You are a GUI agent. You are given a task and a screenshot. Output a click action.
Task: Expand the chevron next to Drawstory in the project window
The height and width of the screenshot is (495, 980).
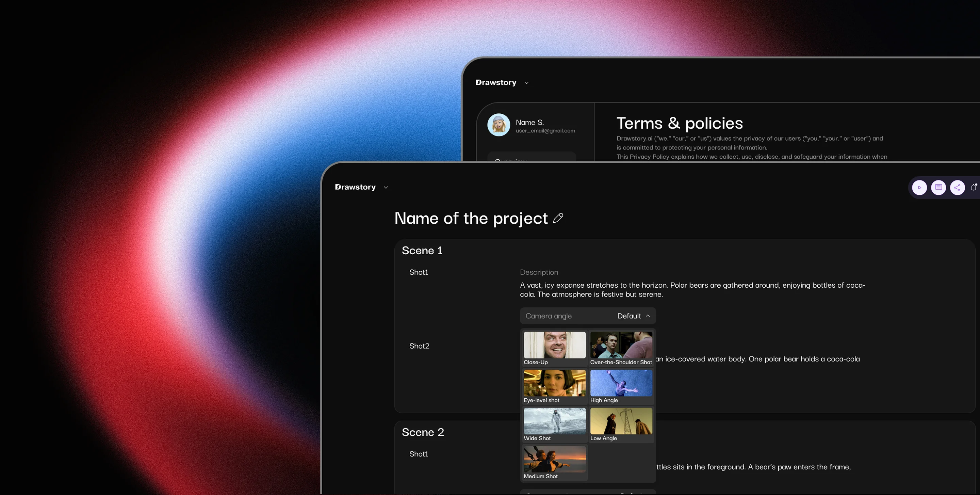386,188
